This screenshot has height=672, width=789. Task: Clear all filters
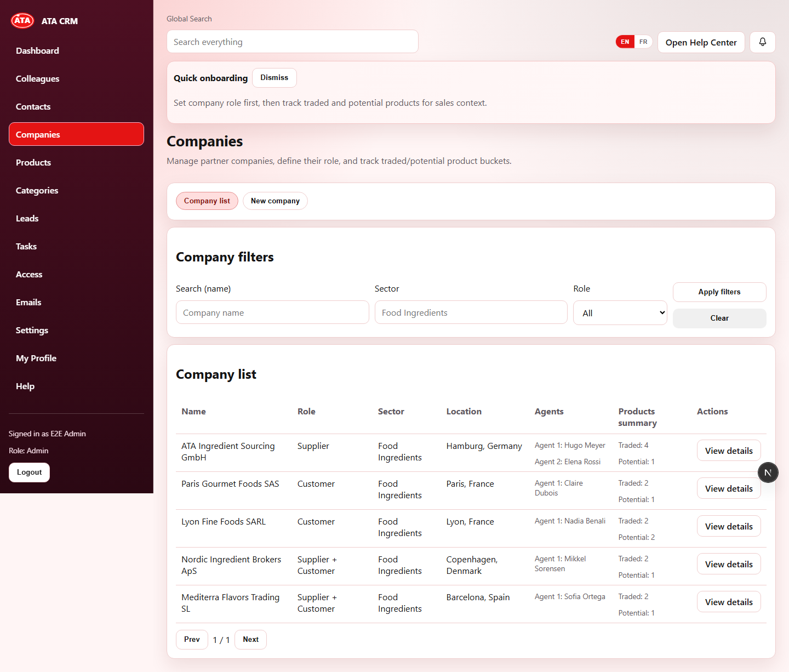click(x=719, y=318)
